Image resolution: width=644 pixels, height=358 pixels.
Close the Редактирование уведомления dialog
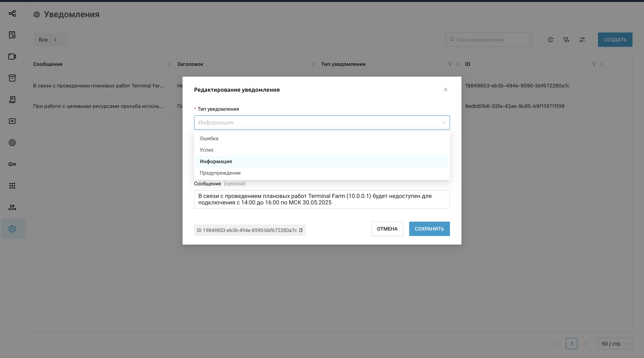pos(445,90)
